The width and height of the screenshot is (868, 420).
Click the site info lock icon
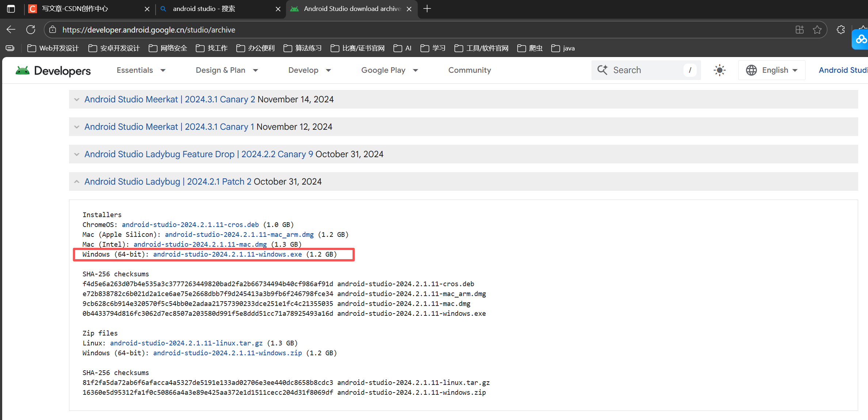click(53, 30)
